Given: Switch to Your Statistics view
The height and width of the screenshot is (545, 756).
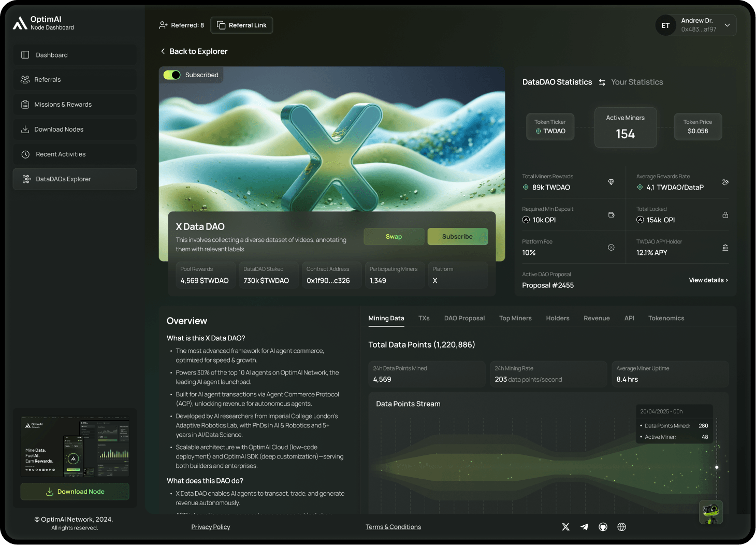Looking at the screenshot, I should pyautogui.click(x=636, y=82).
